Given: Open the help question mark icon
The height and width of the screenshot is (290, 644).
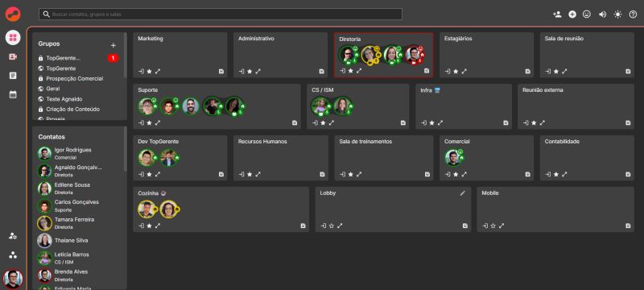Looking at the screenshot, I should point(633,14).
